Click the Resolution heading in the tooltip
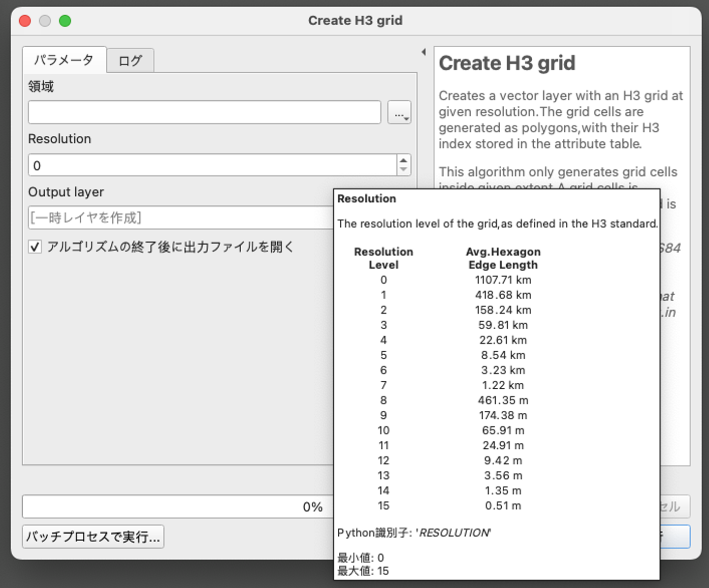Screen dimensions: 709x588 [x=366, y=199]
